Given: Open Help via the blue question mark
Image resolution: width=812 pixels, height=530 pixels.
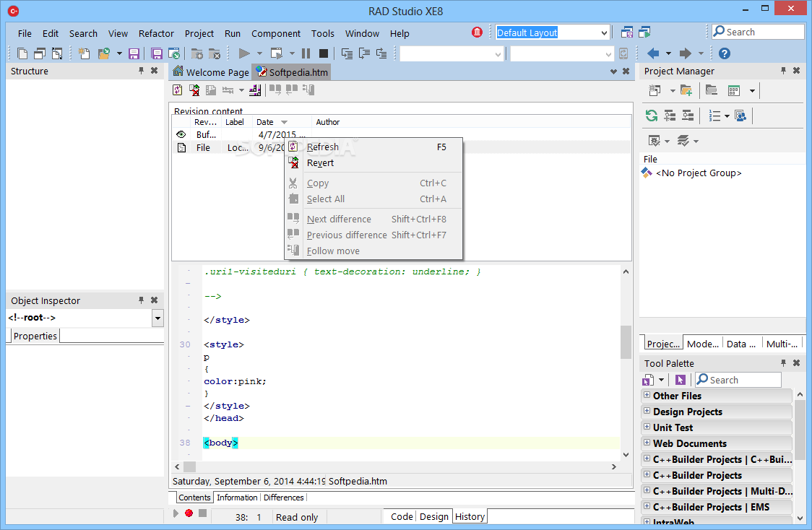Looking at the screenshot, I should click(725, 53).
